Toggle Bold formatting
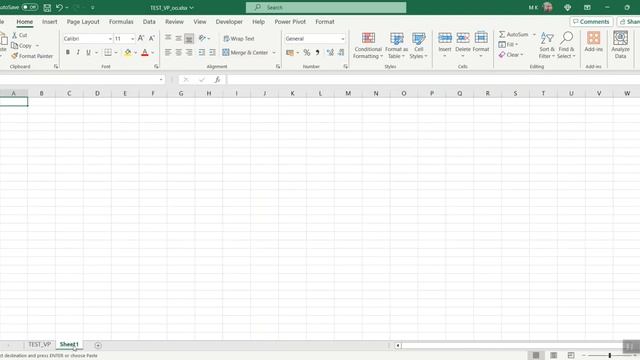The width and height of the screenshot is (640, 360). (68, 52)
